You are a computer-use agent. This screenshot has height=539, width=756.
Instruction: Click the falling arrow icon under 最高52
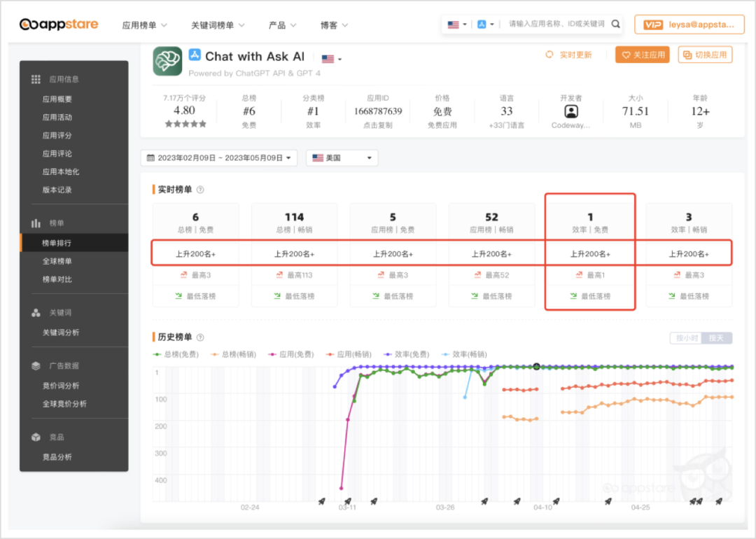475,295
